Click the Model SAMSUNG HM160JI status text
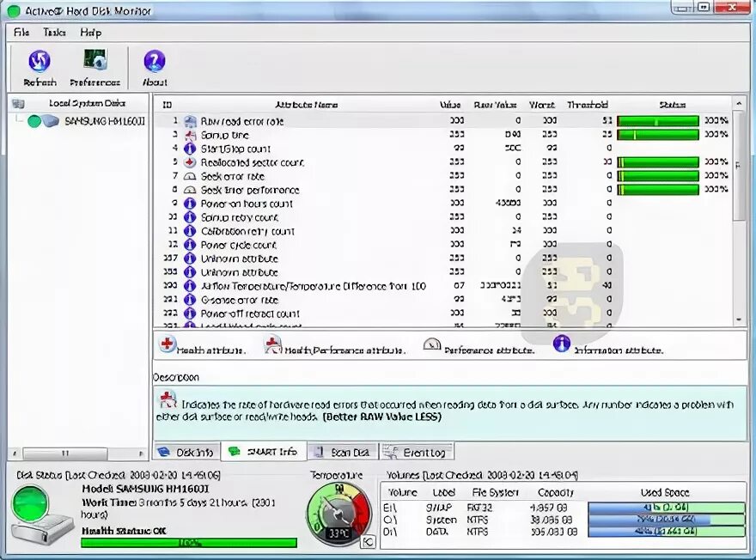This screenshot has width=756, height=560. [x=145, y=489]
